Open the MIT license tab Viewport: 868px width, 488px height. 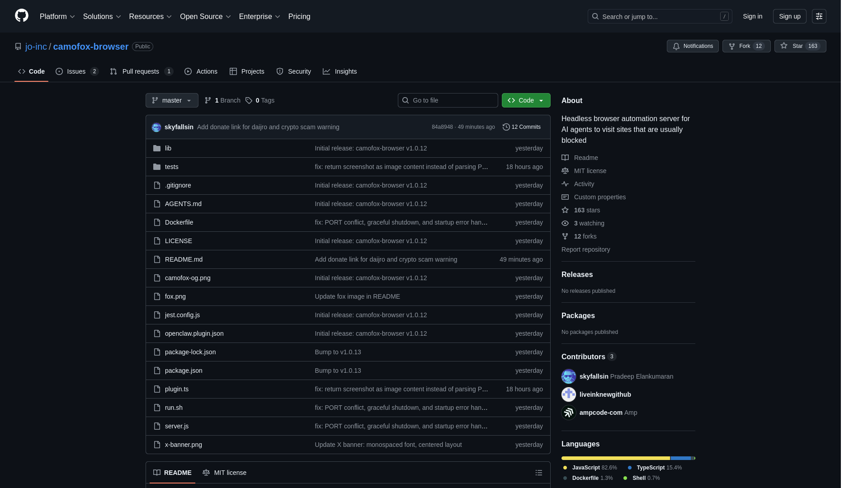point(225,473)
